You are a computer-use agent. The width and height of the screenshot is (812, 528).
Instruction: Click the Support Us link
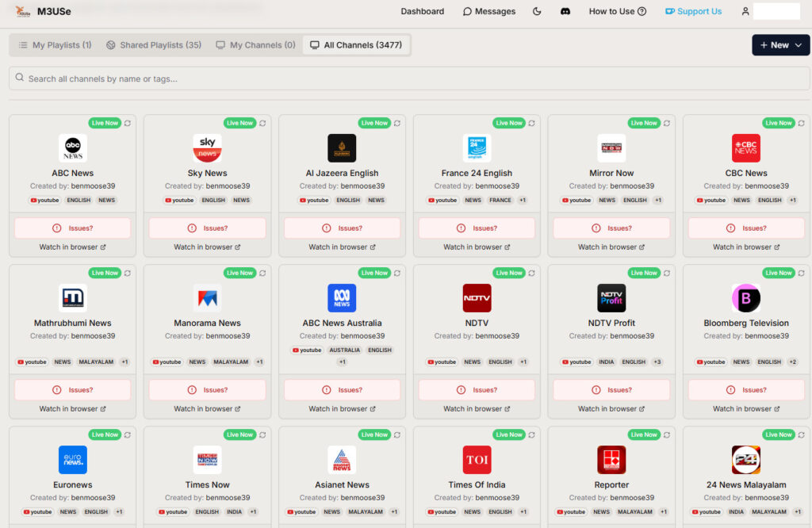coord(693,11)
